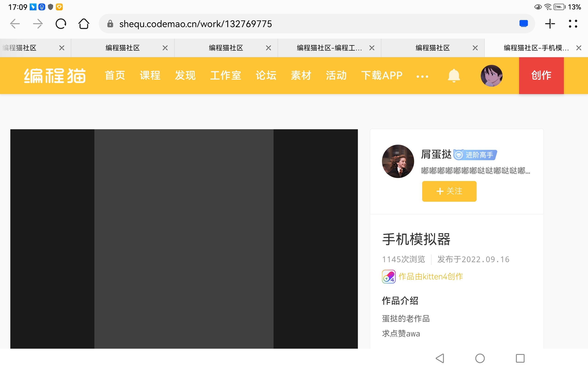Image resolution: width=588 pixels, height=368 pixels.
Task: Follow the author with 关注 button
Action: pyautogui.click(x=449, y=191)
